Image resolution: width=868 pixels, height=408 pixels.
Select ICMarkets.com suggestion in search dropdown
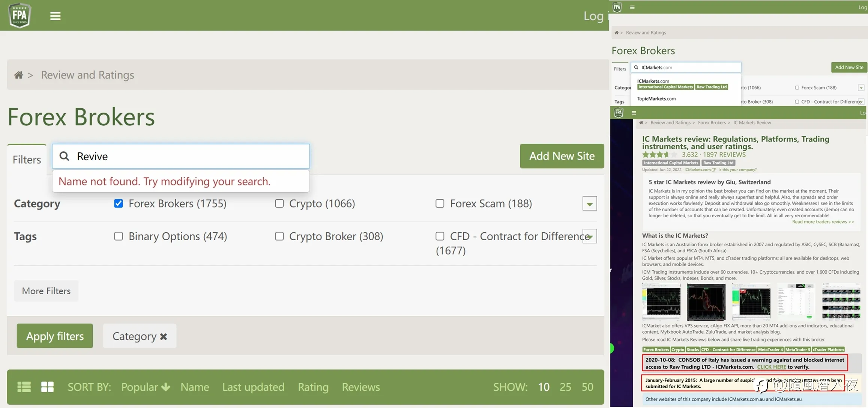653,81
